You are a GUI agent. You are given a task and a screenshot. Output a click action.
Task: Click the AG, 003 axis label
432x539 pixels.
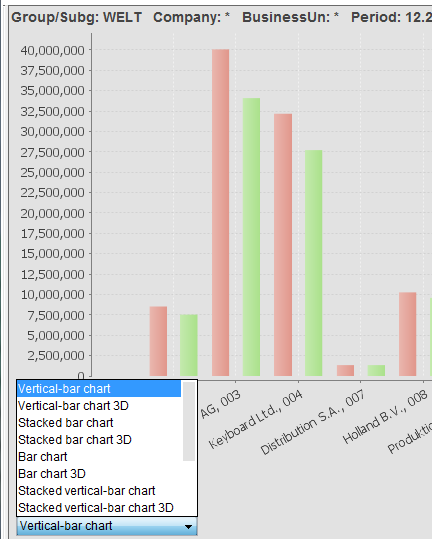pos(220,404)
